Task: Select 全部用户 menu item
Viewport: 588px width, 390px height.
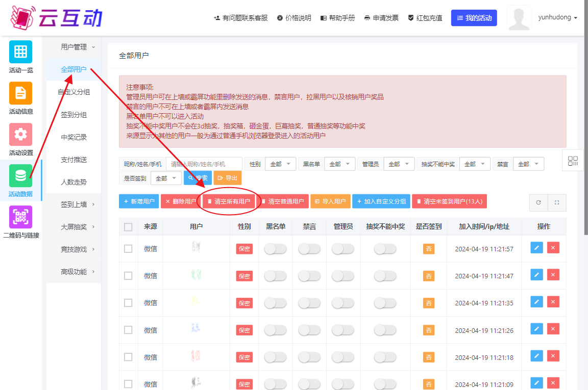Action: [x=74, y=70]
